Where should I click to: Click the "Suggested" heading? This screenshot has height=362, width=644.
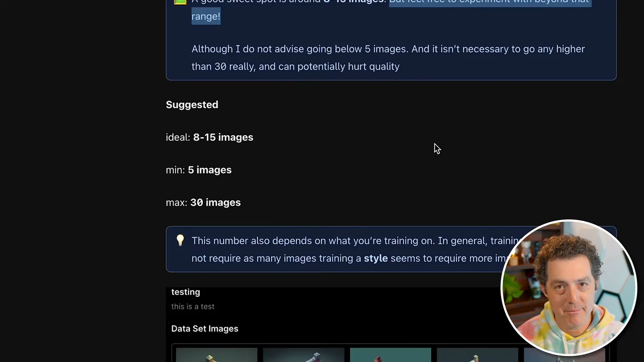pos(192,105)
